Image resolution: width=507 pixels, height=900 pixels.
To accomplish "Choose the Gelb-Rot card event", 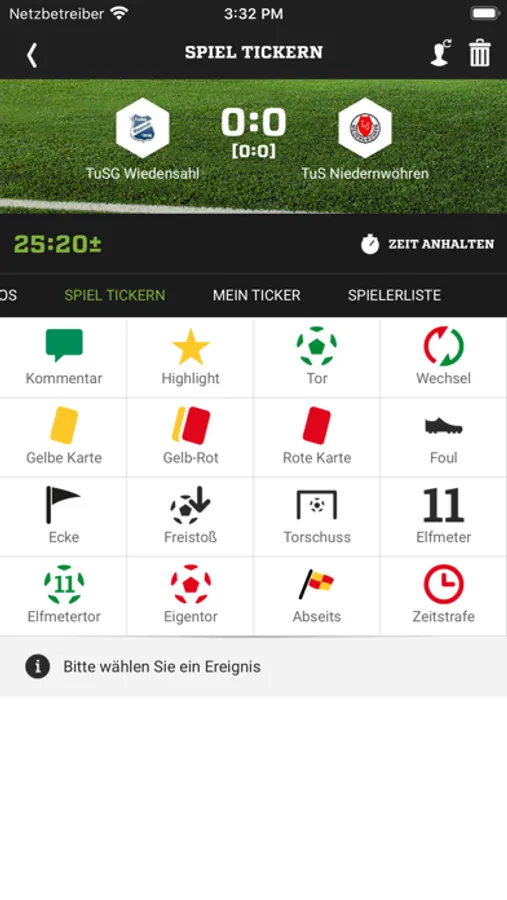I will click(x=190, y=437).
